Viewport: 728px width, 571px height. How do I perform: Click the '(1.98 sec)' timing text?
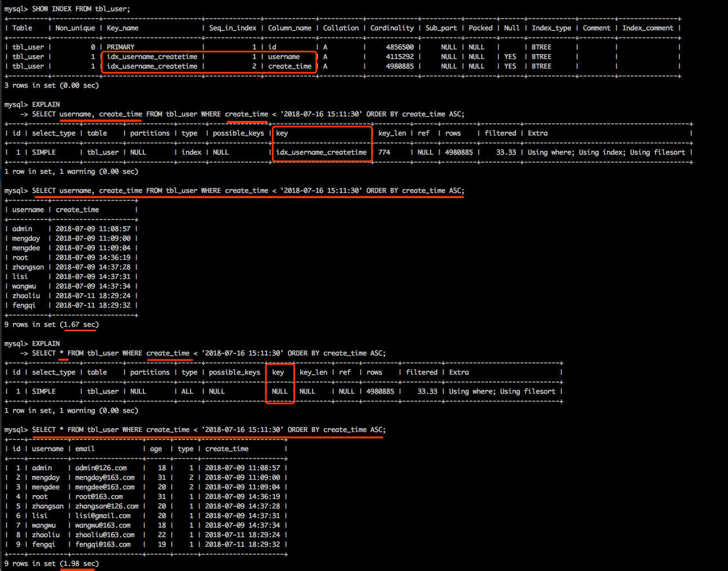(x=79, y=564)
